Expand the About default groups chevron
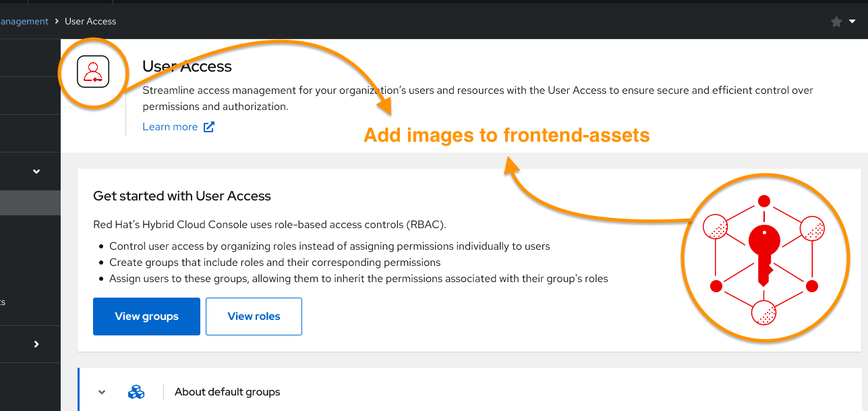Image resolution: width=868 pixels, height=411 pixels. (x=102, y=391)
